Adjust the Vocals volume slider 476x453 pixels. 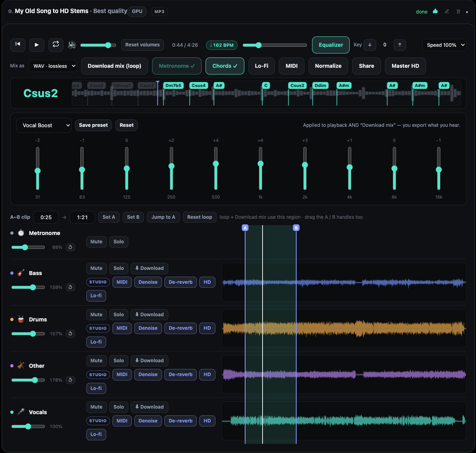28,426
